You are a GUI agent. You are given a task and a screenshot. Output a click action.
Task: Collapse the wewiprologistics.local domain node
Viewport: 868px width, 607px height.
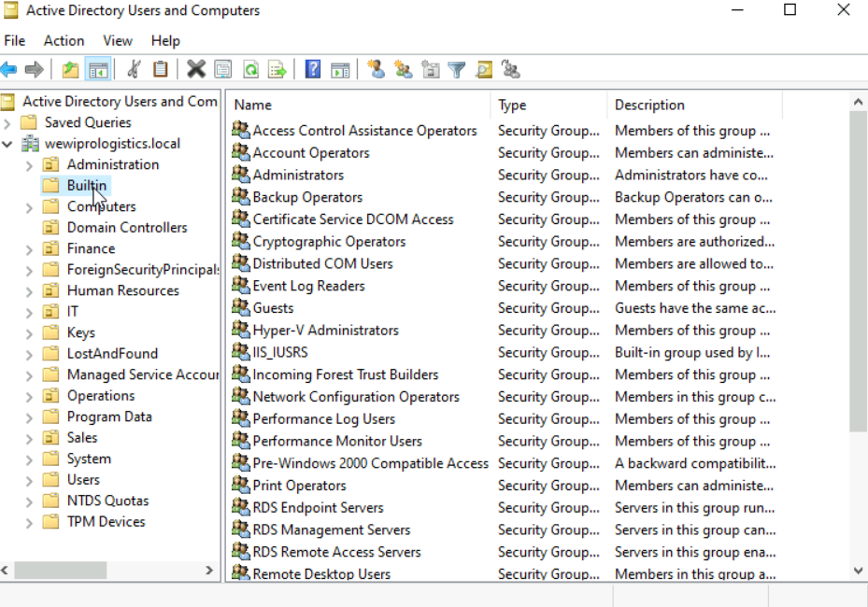(7, 145)
